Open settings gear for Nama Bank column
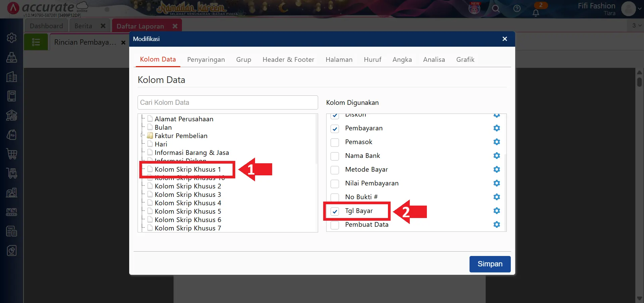 497,156
